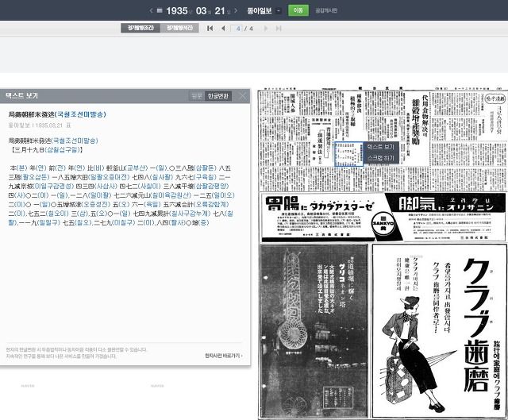Go to the next date arrow

click(236, 10)
